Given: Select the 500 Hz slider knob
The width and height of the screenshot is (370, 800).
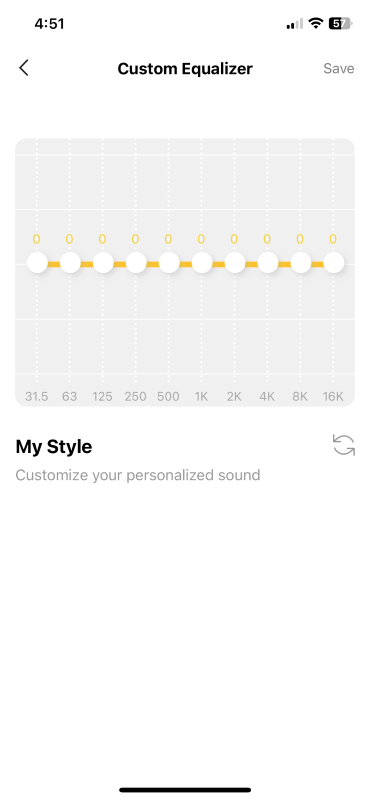Looking at the screenshot, I should tap(169, 263).
